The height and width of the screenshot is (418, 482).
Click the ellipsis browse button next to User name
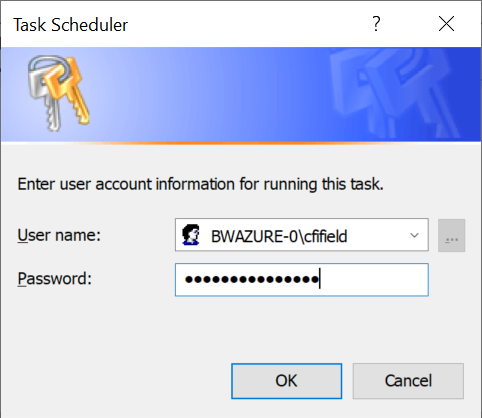point(451,235)
